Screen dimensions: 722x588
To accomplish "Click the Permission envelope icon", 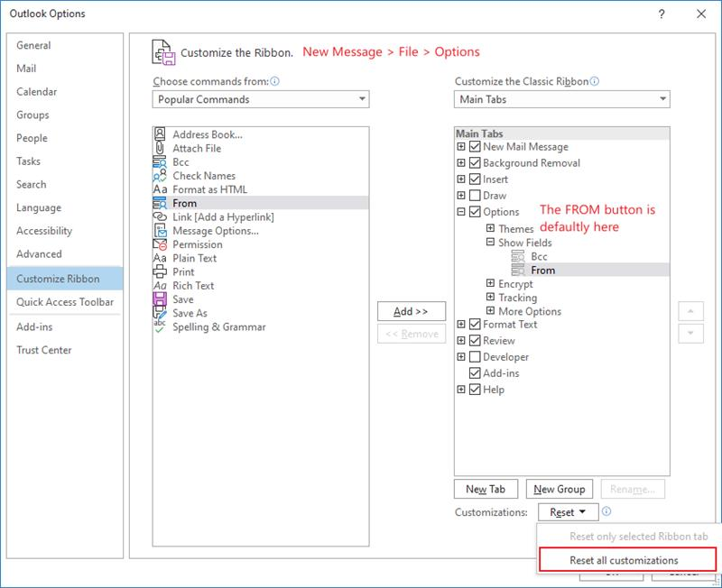I will click(160, 244).
